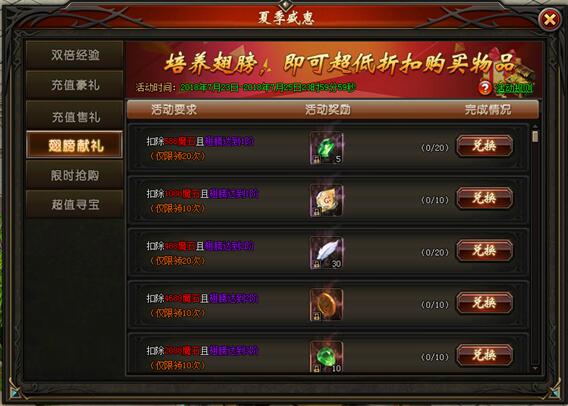The image size is (568, 406).
Task: Click the green emerald reward icon with quantity 10
Action: (326, 357)
